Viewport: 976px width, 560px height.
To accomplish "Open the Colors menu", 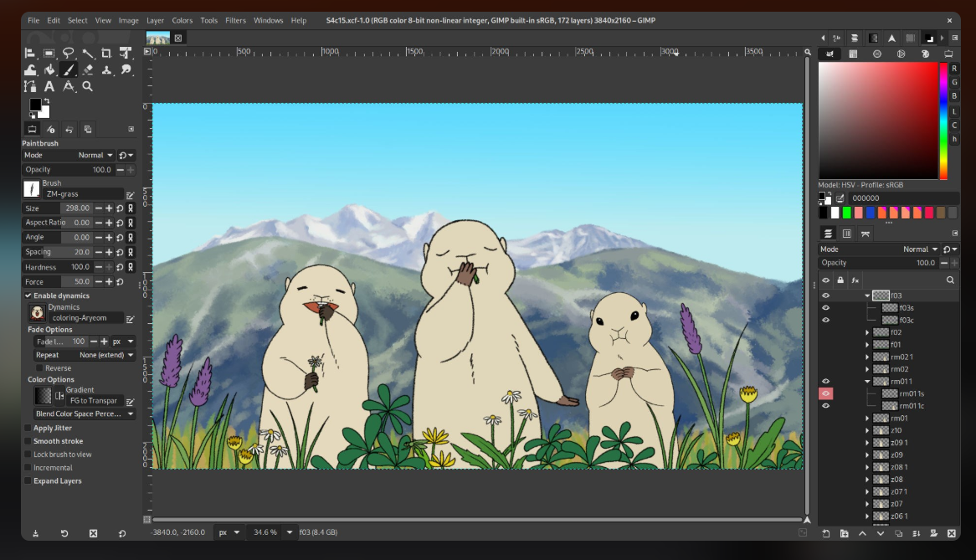I will pos(182,20).
